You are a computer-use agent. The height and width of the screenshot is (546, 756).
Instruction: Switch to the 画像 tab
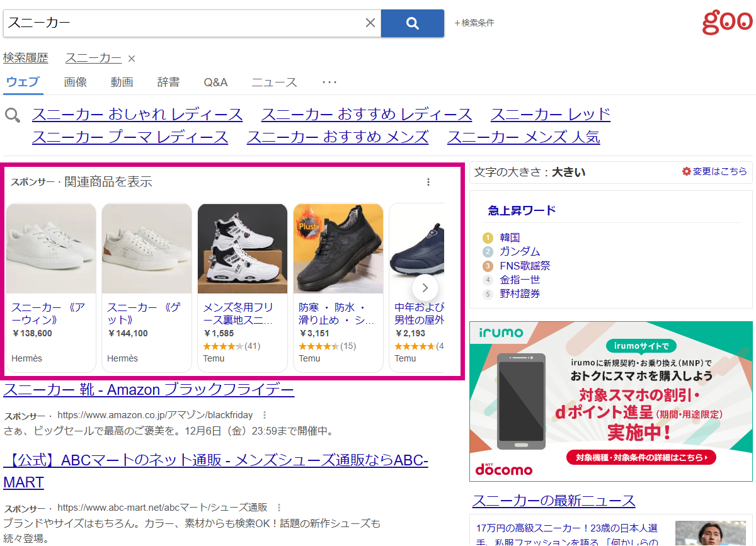(76, 82)
